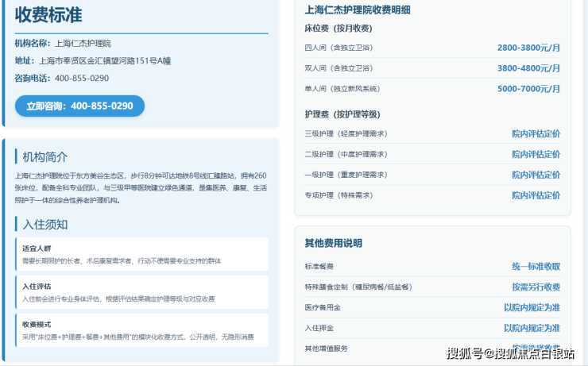This screenshot has height=366, width=588.
Task: Click 院内评估定价 in the 二级护理 row
Action: click(536, 154)
